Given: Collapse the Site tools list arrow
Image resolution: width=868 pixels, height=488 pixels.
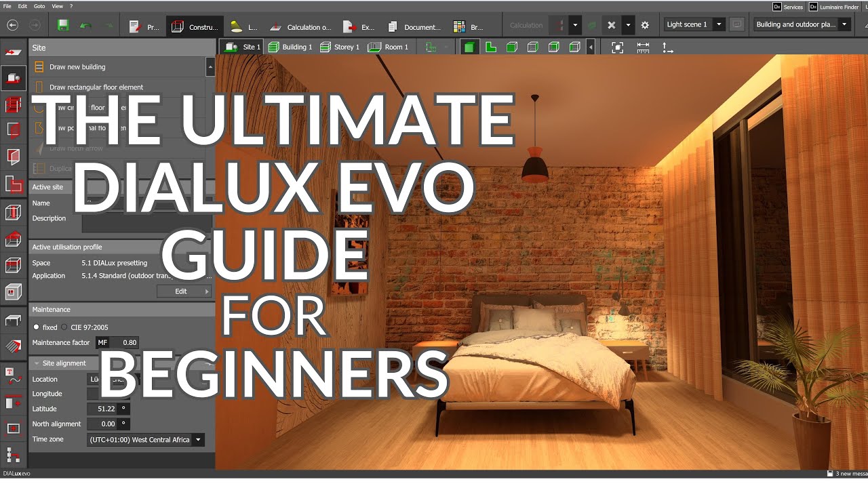Looking at the screenshot, I should [x=210, y=67].
